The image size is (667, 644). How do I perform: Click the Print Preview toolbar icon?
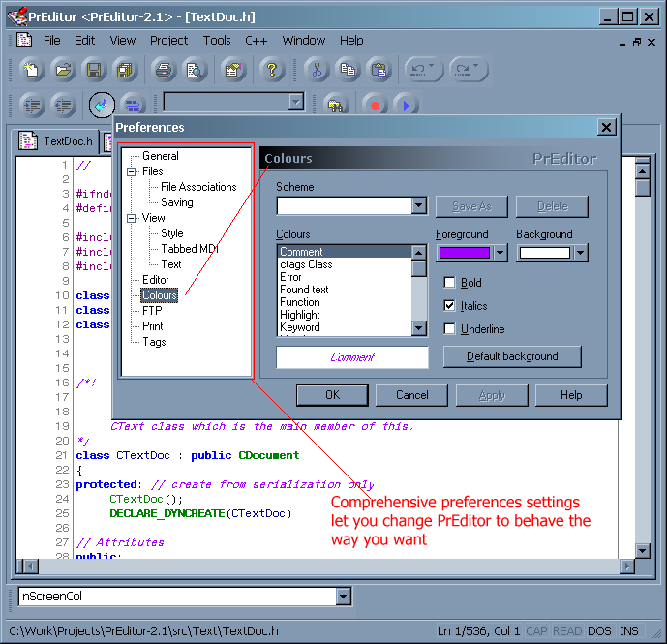(x=195, y=70)
